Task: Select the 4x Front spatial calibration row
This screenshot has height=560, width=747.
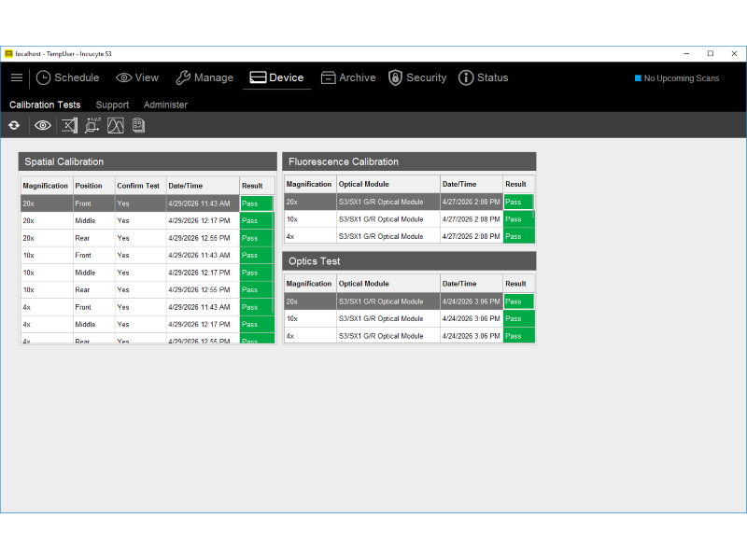Action: click(x=148, y=307)
